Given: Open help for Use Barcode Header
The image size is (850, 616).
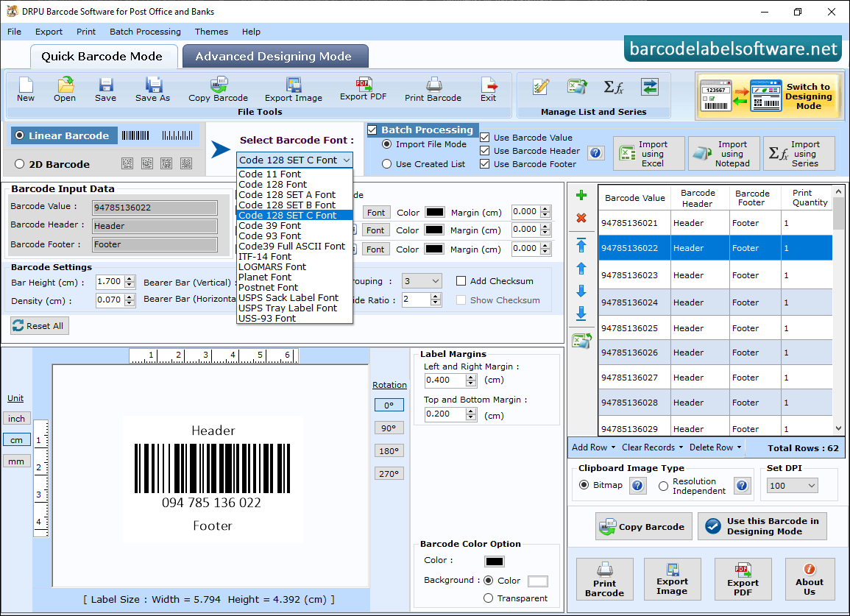Looking at the screenshot, I should point(595,153).
